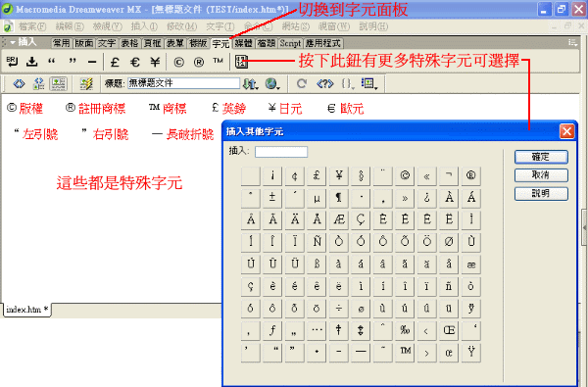
Task: Pick the § section character in dialog grid
Action: tap(361, 176)
